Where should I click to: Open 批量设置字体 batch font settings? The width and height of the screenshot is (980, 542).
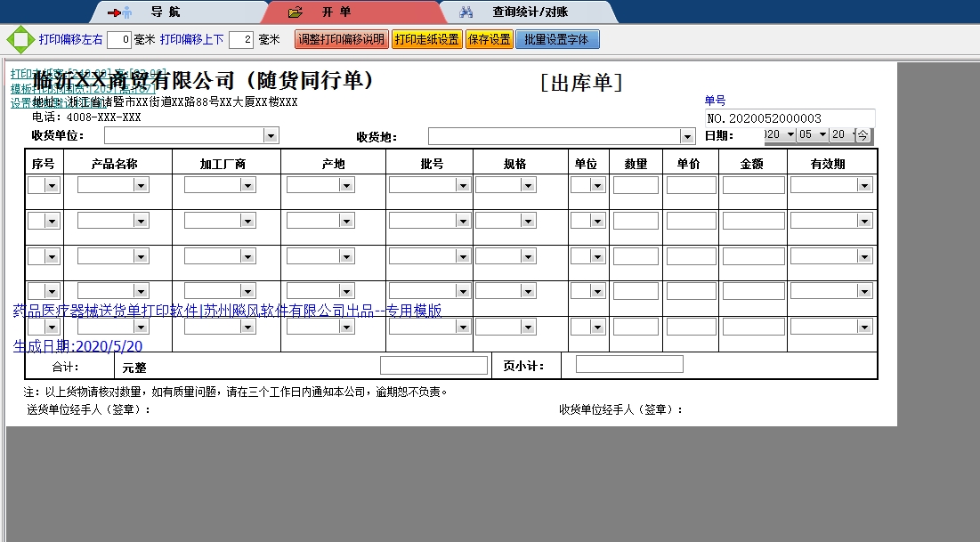click(x=557, y=40)
